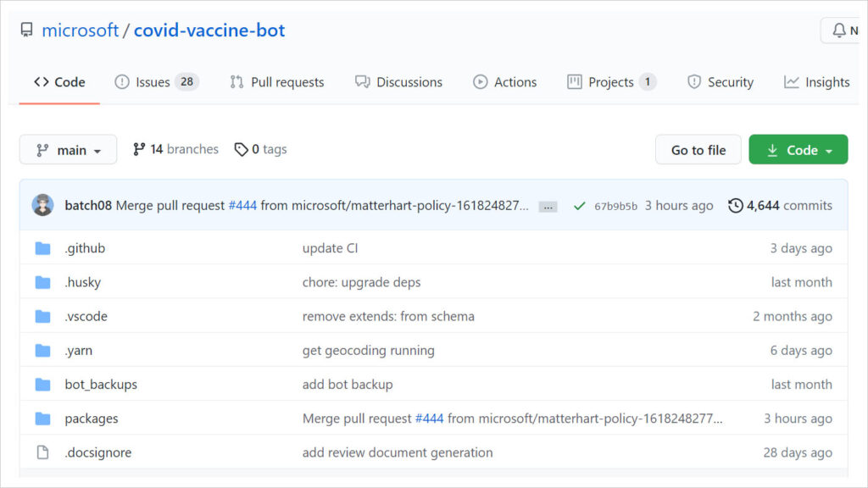Viewport: 868px width, 488px height.
Task: Switch to the Issues tab
Action: [x=153, y=81]
